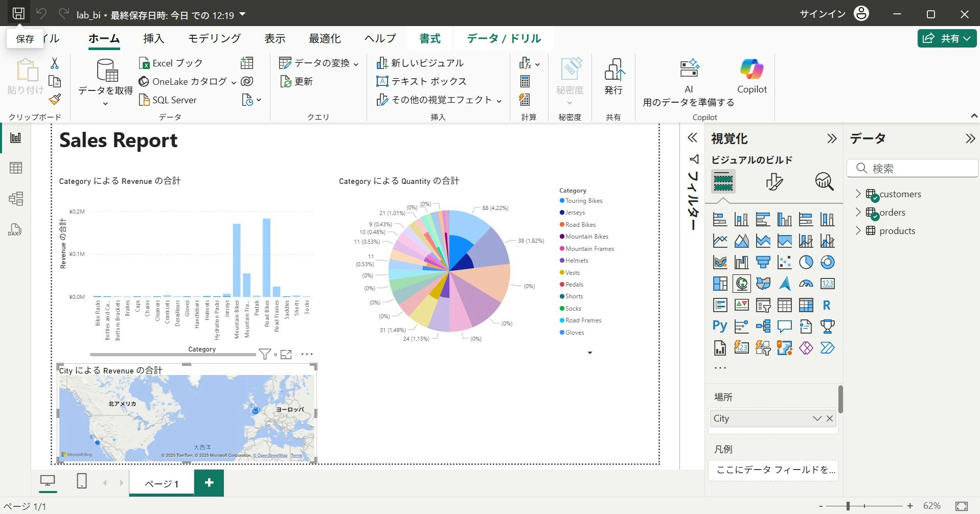
Task: Add a new page with the plus button
Action: click(x=209, y=483)
